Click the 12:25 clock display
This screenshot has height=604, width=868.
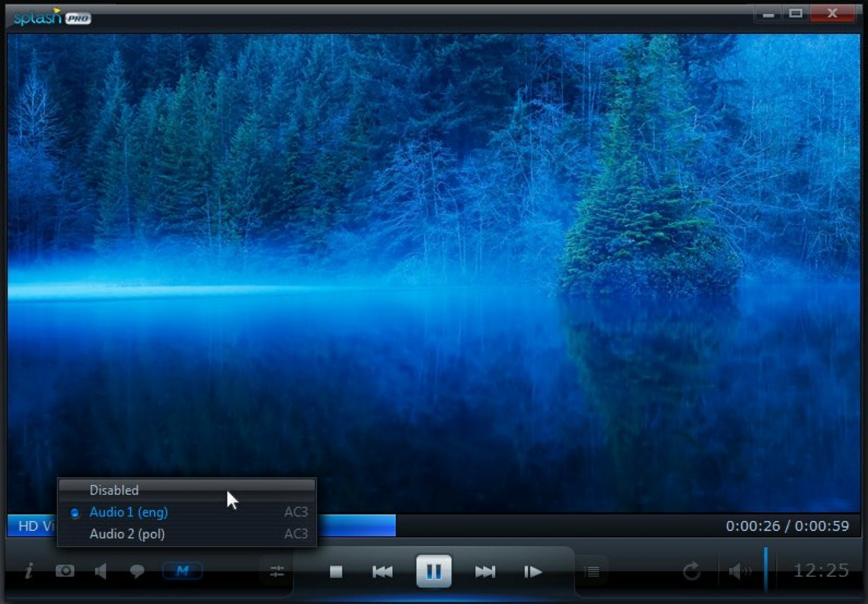click(x=821, y=570)
